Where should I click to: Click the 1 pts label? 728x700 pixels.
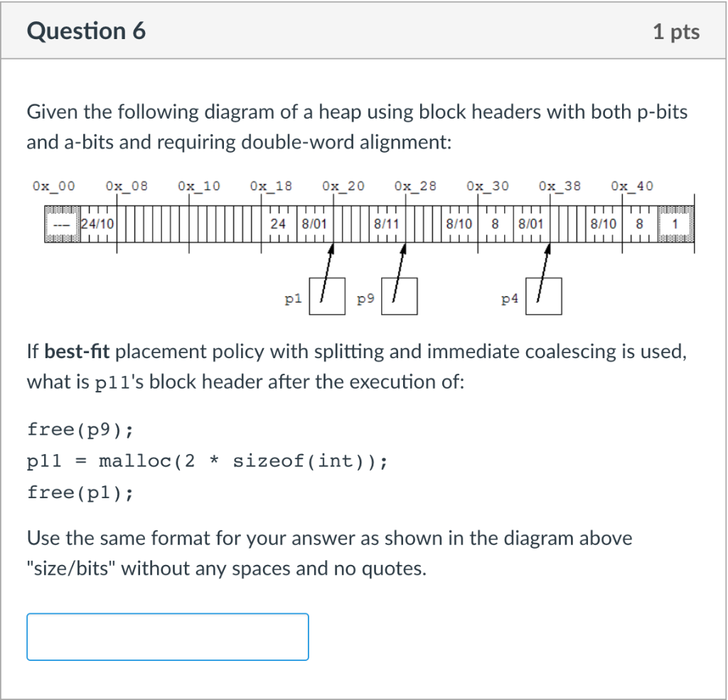click(676, 31)
